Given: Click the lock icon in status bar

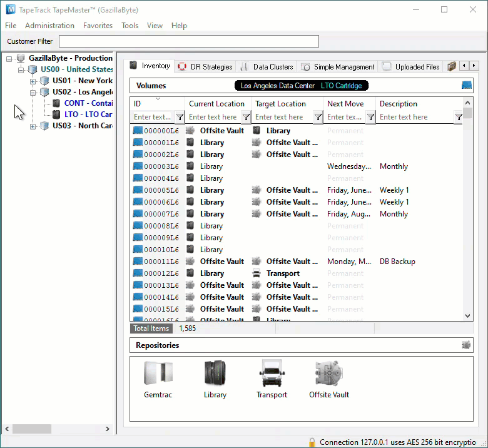Looking at the screenshot, I should [312, 442].
